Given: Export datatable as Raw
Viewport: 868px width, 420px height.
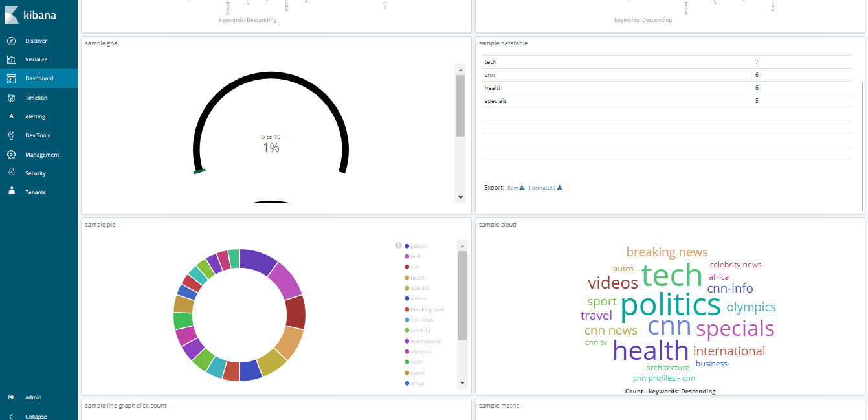Looking at the screenshot, I should (x=516, y=188).
